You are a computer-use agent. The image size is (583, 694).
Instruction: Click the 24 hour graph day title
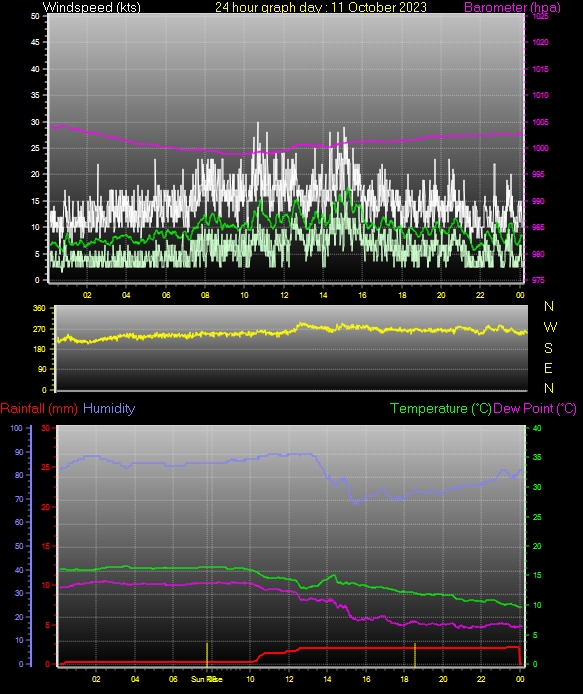click(x=321, y=7)
